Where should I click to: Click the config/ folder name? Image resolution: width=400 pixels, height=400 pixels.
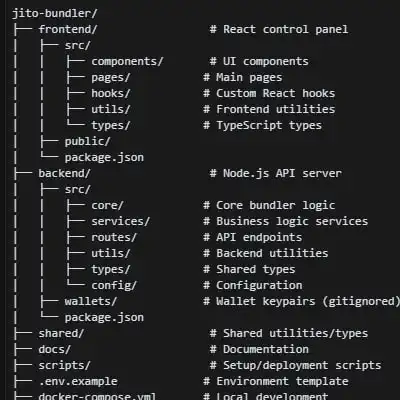114,286
